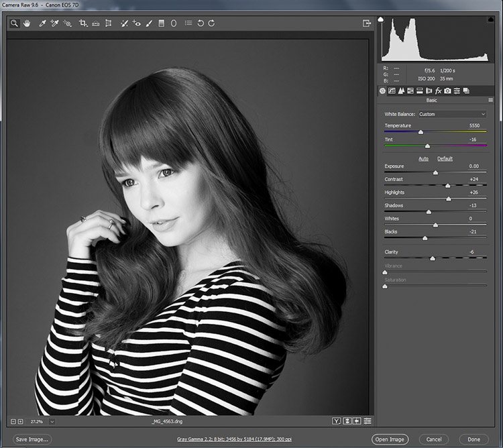Open the Basic panel flyout menu
This screenshot has height=448, width=503.
490,100
